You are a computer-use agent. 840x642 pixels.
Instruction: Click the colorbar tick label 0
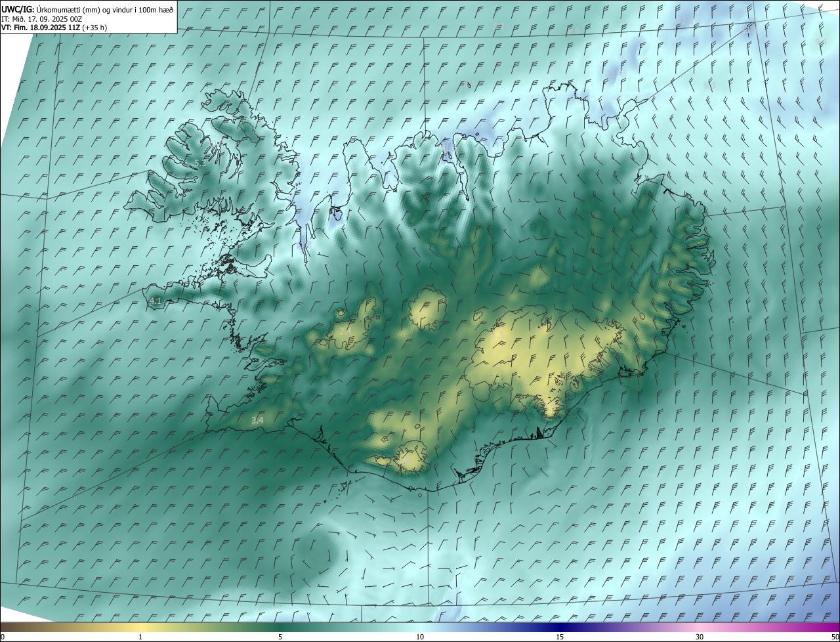[2, 637]
